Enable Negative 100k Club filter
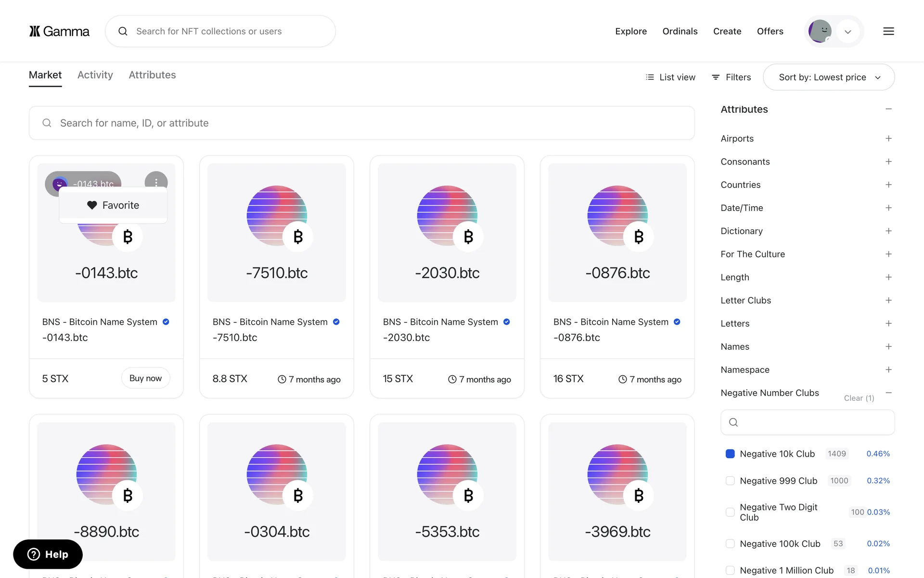 point(730,543)
